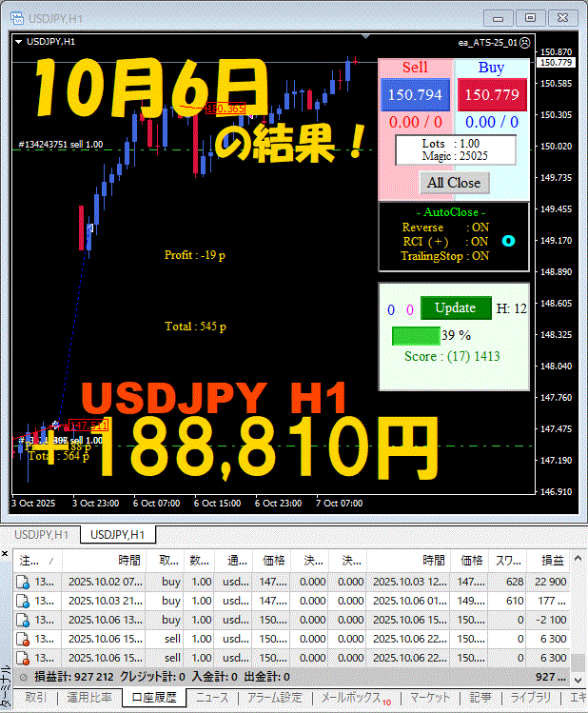Click the Score : (17) 1413 text
The width and height of the screenshot is (588, 713).
[452, 356]
